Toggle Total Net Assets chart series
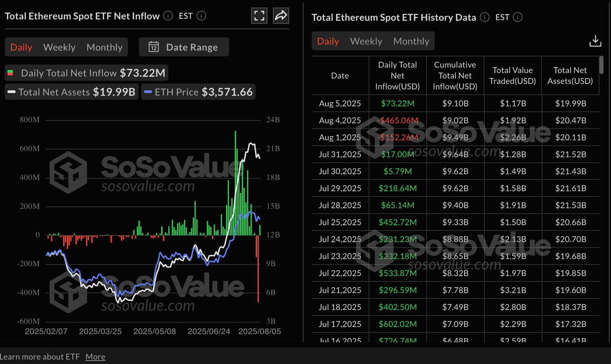This screenshot has height=364, width=611. coord(72,92)
